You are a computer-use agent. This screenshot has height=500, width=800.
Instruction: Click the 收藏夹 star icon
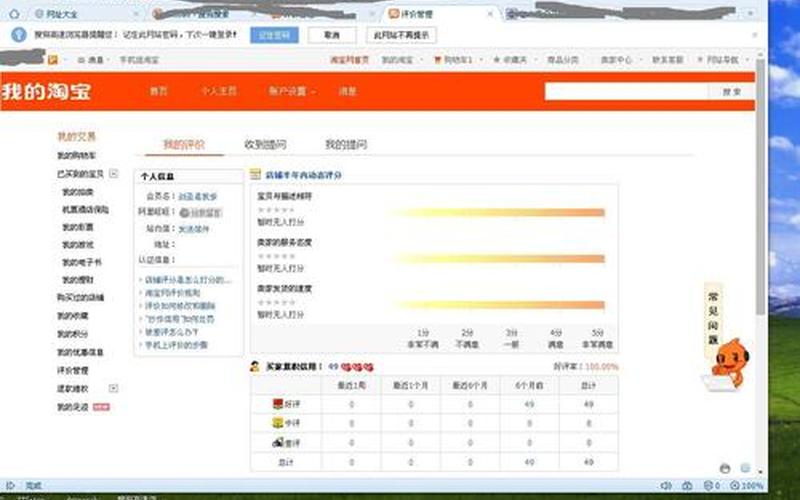(x=496, y=60)
